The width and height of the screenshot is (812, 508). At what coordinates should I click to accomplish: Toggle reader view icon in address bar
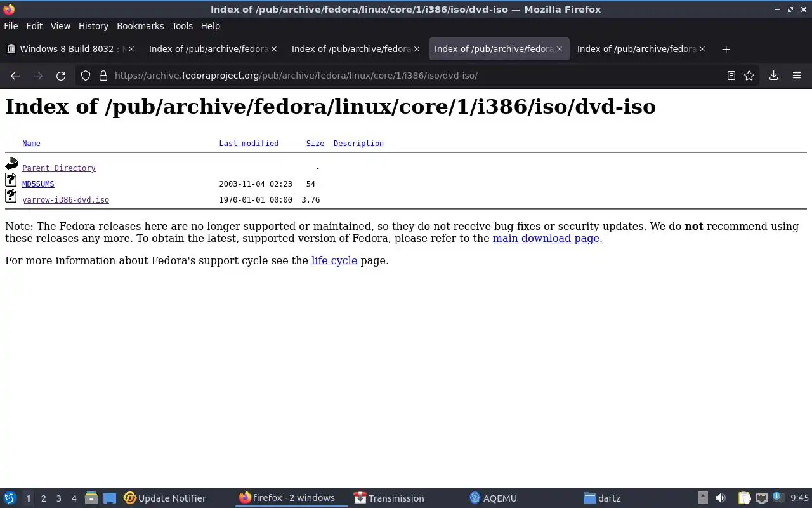731,76
